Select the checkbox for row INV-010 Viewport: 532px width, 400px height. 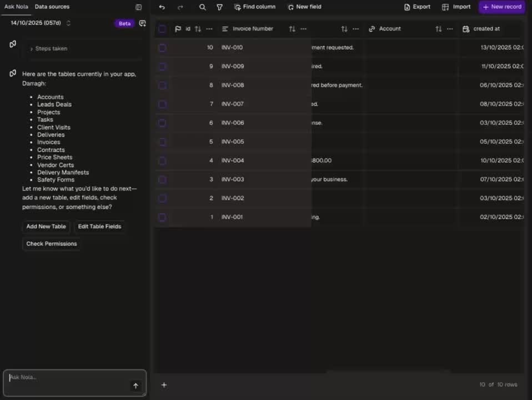click(x=162, y=48)
